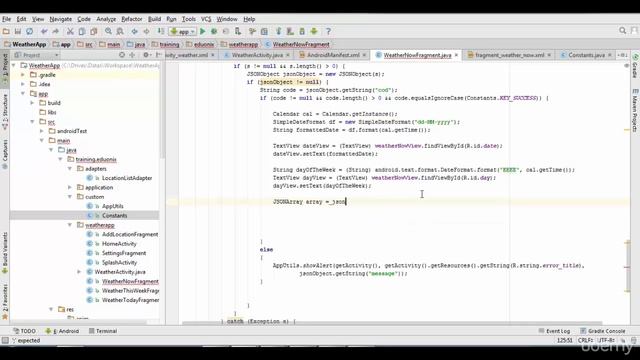Screen dimensions: 640x360
Task: Select LocationListAdapter in project tree
Action: (x=127, y=178)
